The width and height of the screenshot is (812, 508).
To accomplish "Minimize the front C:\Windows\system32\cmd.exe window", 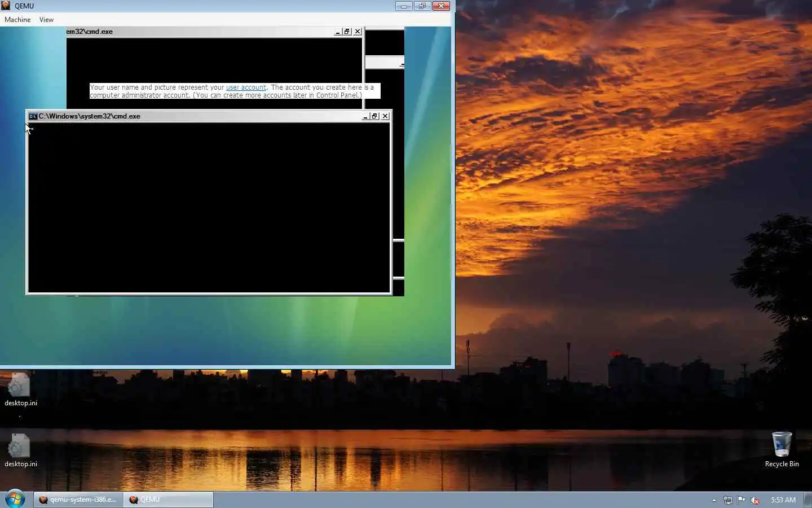I will 365,116.
